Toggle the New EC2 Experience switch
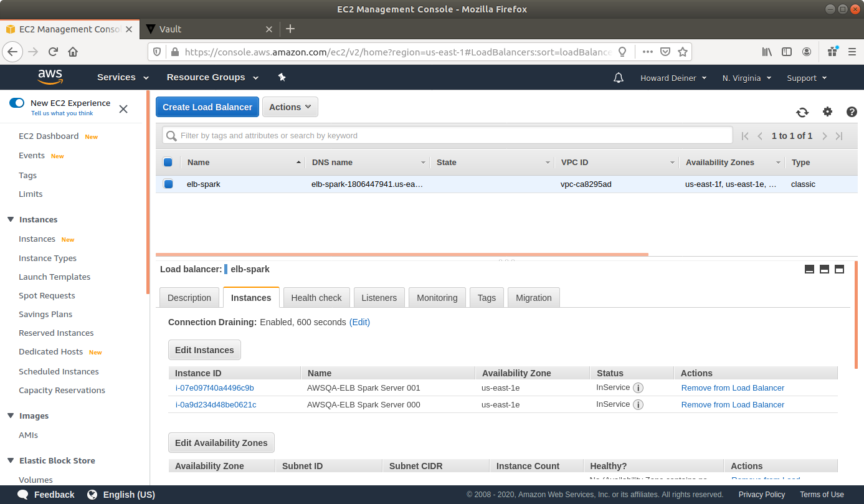The width and height of the screenshot is (864, 504). (17, 103)
